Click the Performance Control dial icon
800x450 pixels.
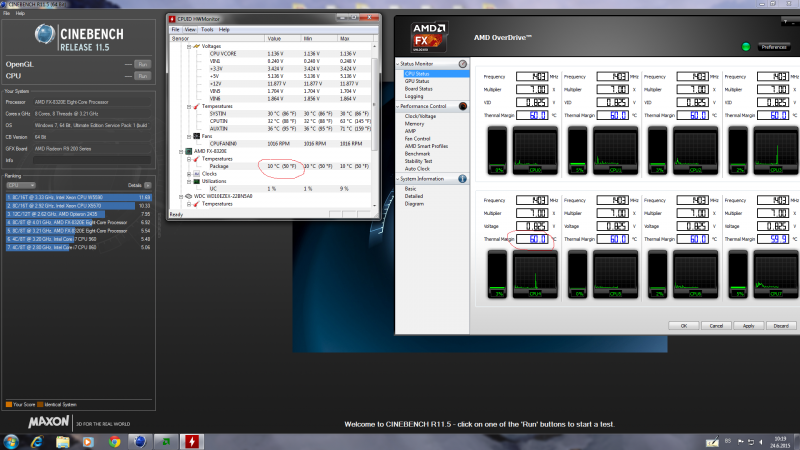(463, 106)
